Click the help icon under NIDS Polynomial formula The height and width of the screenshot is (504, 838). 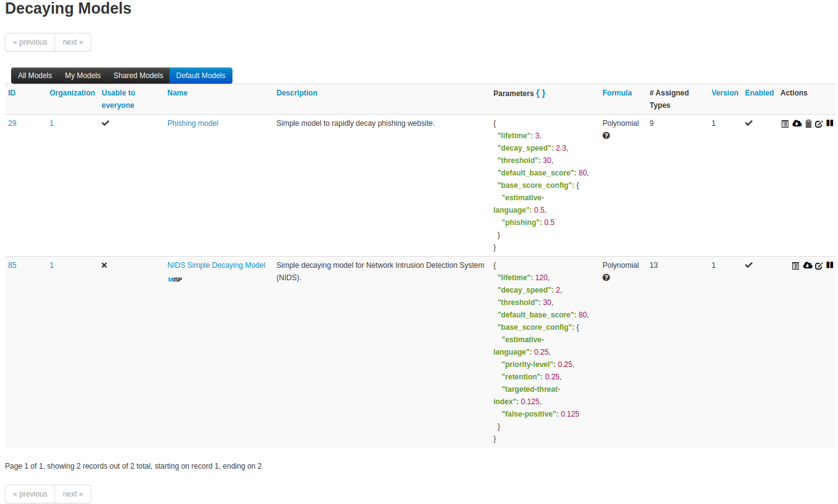tap(606, 277)
